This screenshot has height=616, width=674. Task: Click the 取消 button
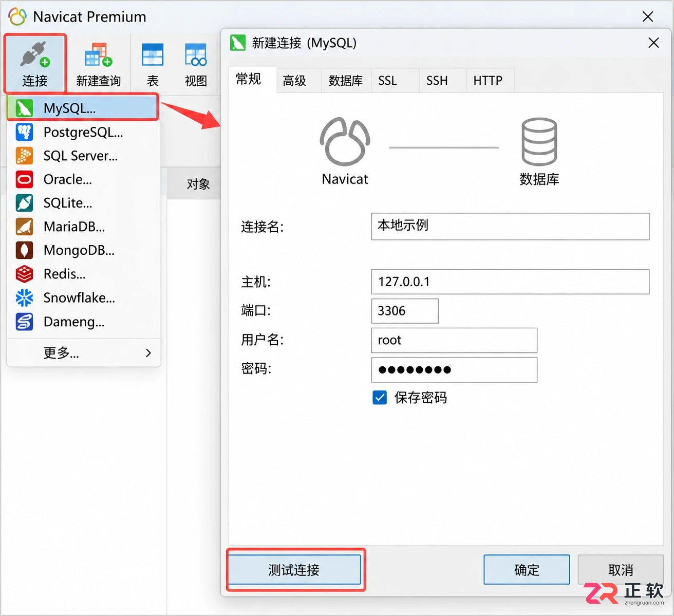tap(621, 569)
